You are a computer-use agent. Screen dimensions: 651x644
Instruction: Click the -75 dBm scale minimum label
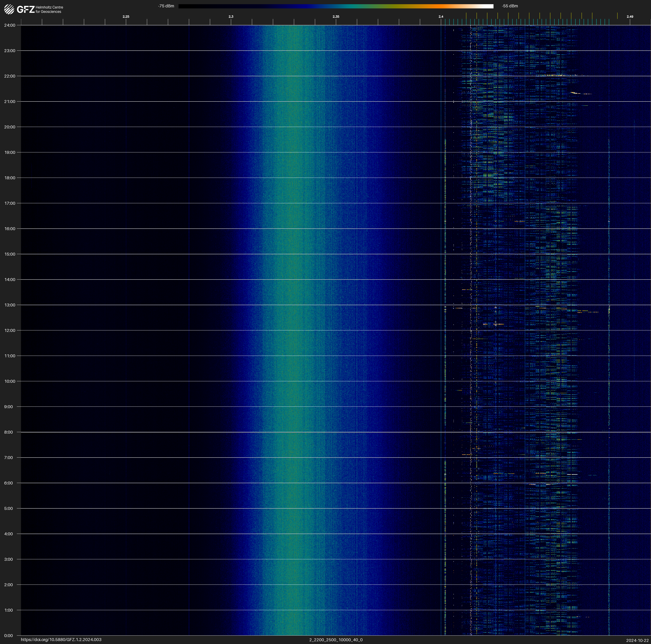pos(166,6)
